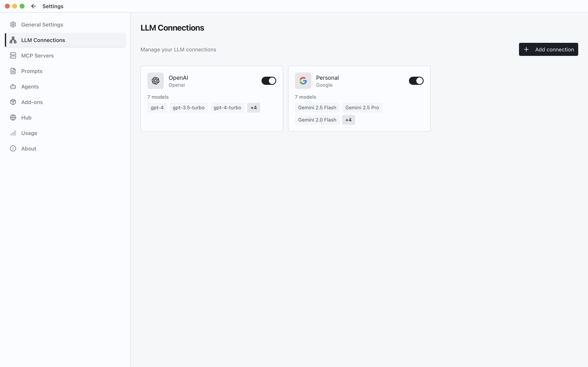
Task: Expand the +4 models on OpenAI card
Action: 253,107
